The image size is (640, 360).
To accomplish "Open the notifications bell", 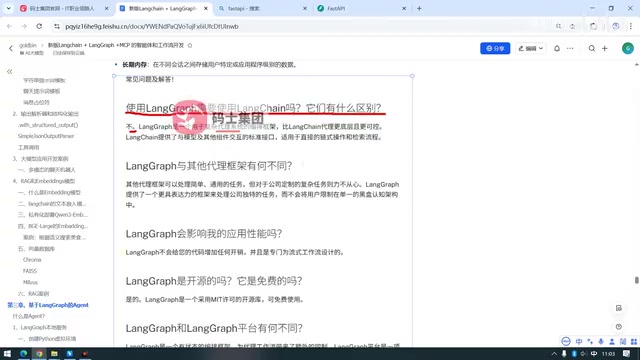I will pos(557,48).
